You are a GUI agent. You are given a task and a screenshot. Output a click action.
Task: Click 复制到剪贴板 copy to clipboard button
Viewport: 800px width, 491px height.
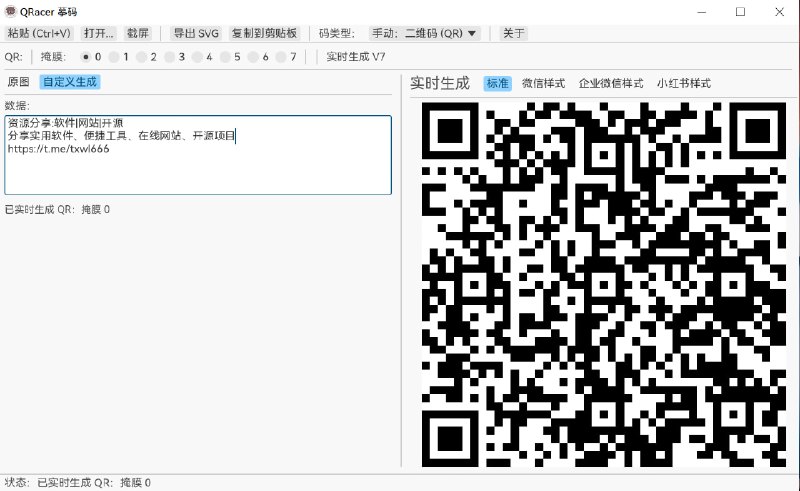point(264,33)
